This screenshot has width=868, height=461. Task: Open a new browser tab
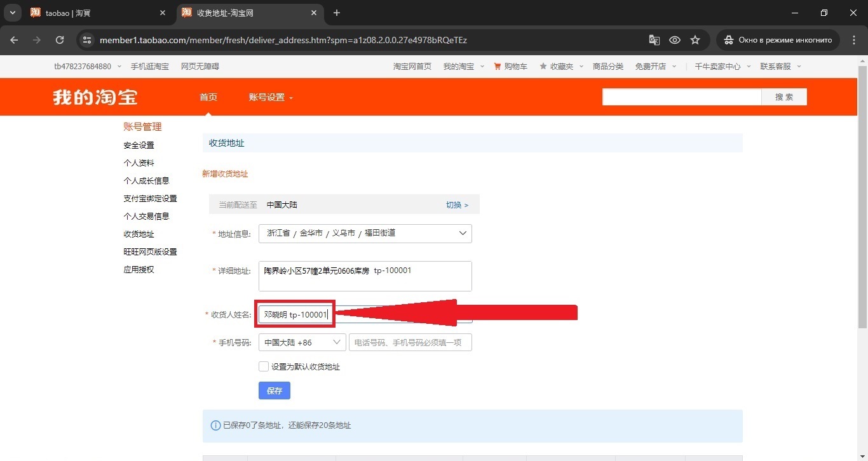click(x=337, y=13)
